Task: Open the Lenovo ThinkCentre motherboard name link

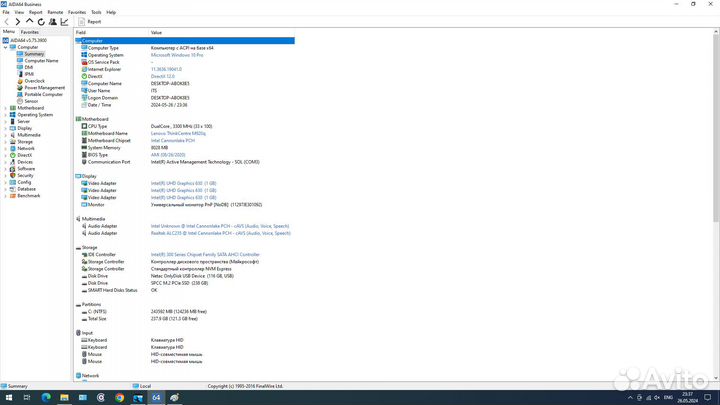Action: (x=178, y=133)
